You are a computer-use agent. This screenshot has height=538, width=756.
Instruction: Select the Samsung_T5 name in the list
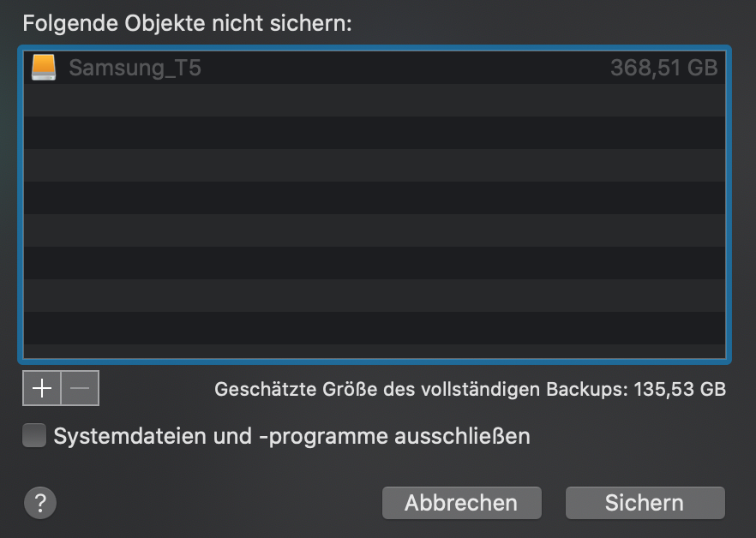[135, 68]
